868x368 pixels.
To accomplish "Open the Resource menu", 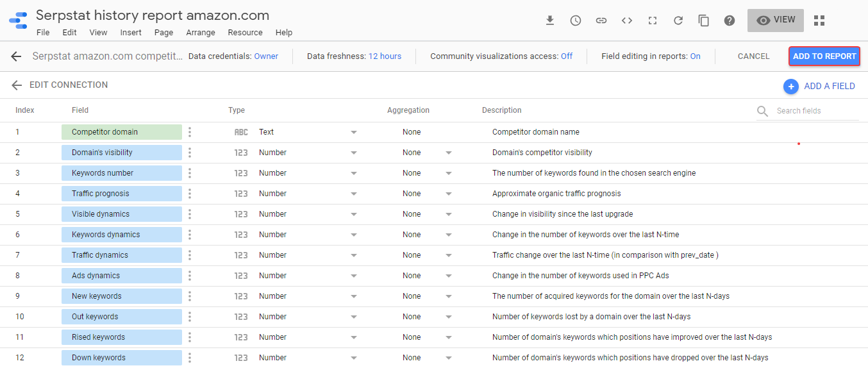I will coord(245,33).
